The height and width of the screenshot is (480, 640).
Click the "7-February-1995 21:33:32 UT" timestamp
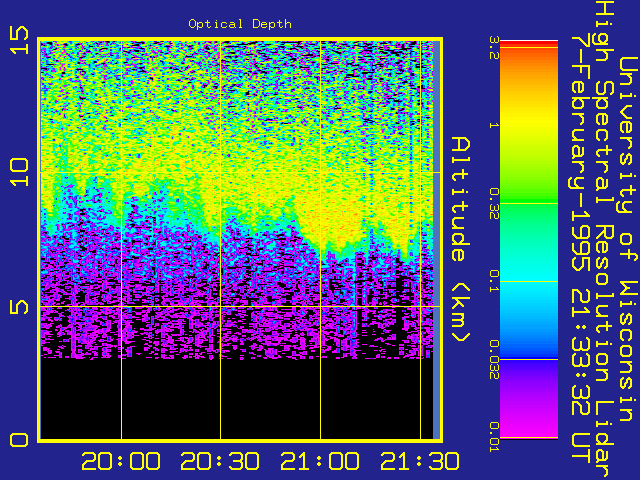point(580,249)
